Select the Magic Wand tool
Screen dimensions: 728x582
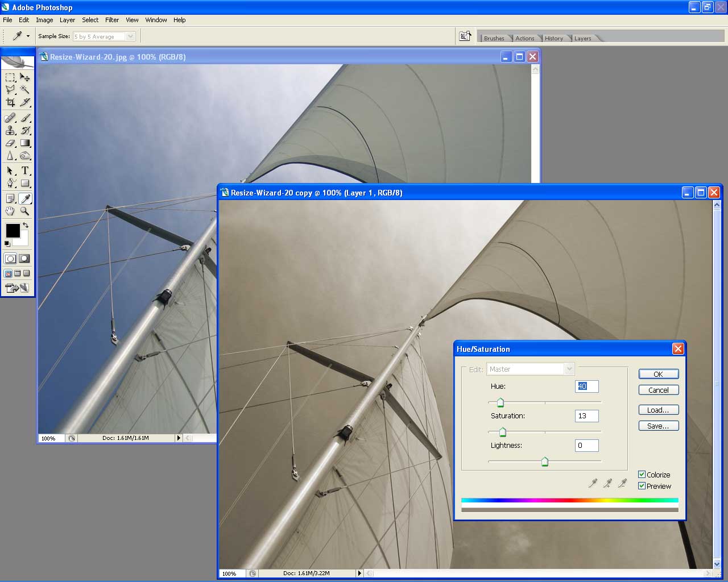(25, 90)
